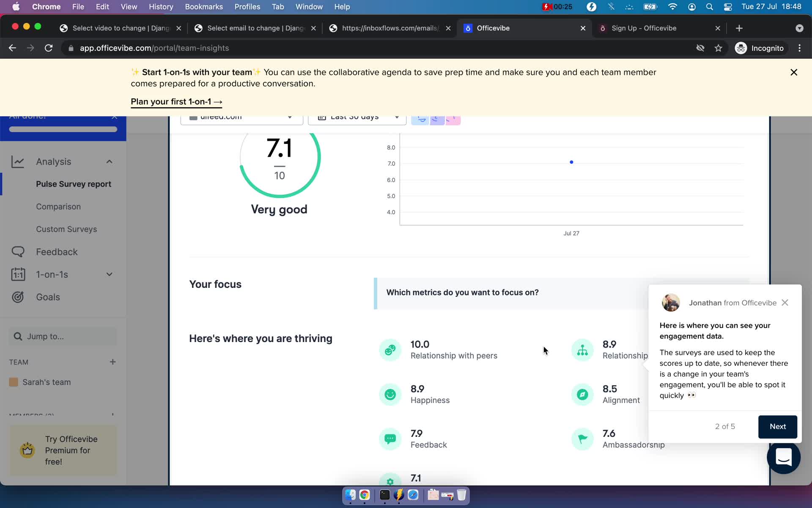This screenshot has height=508, width=812.
Task: Open the Chrome menu in menu bar
Action: [46, 7]
